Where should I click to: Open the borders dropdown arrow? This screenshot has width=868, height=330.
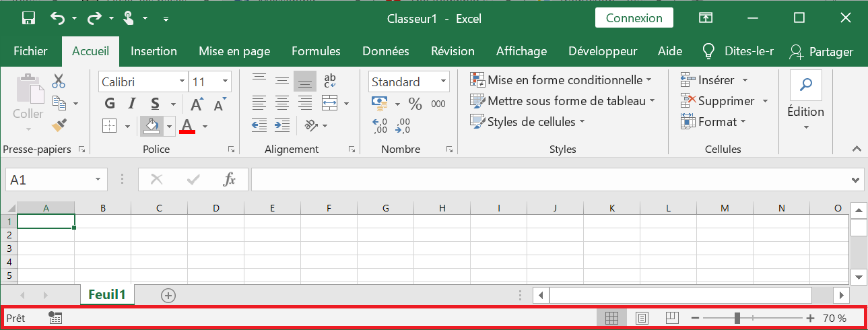pos(127,126)
